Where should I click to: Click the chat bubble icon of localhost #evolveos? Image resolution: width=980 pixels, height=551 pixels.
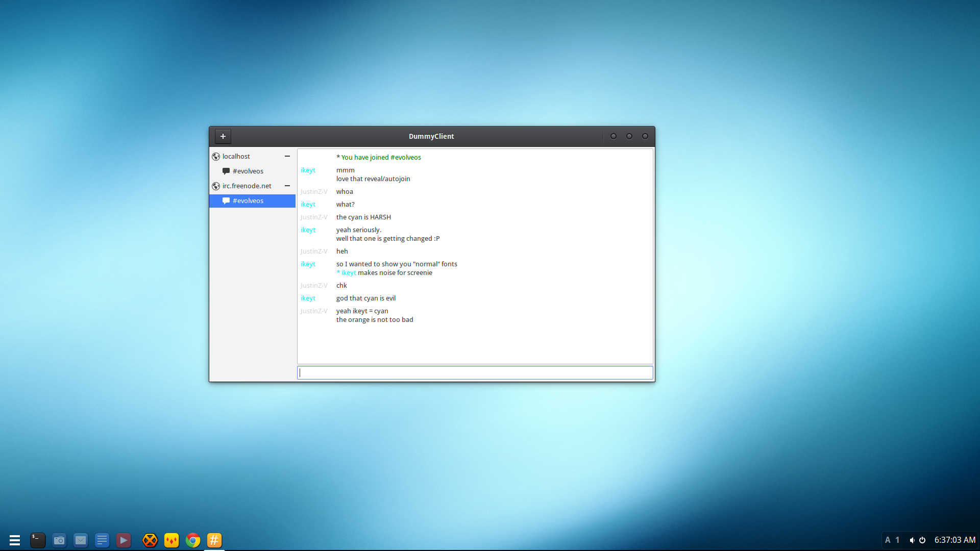coord(226,171)
